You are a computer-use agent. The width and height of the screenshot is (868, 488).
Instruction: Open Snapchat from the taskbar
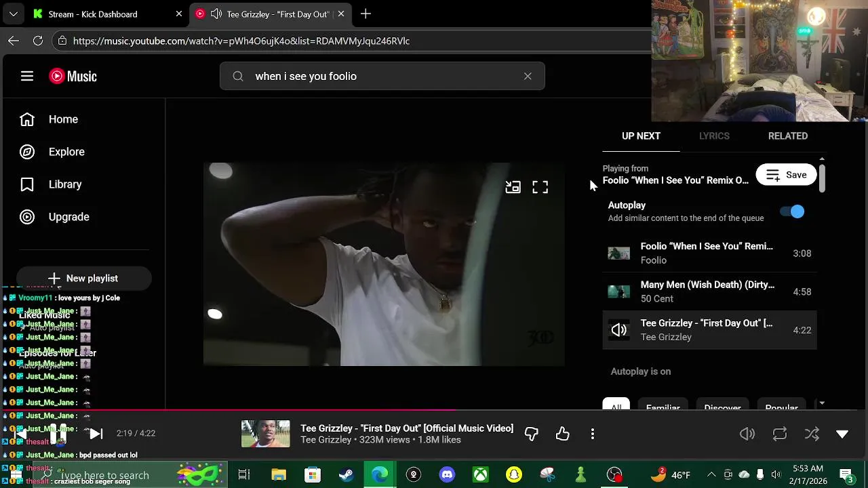pyautogui.click(x=514, y=474)
